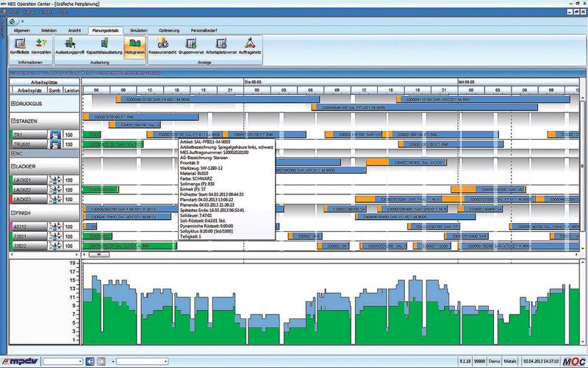Collapse the LACKIER group

click(13, 166)
